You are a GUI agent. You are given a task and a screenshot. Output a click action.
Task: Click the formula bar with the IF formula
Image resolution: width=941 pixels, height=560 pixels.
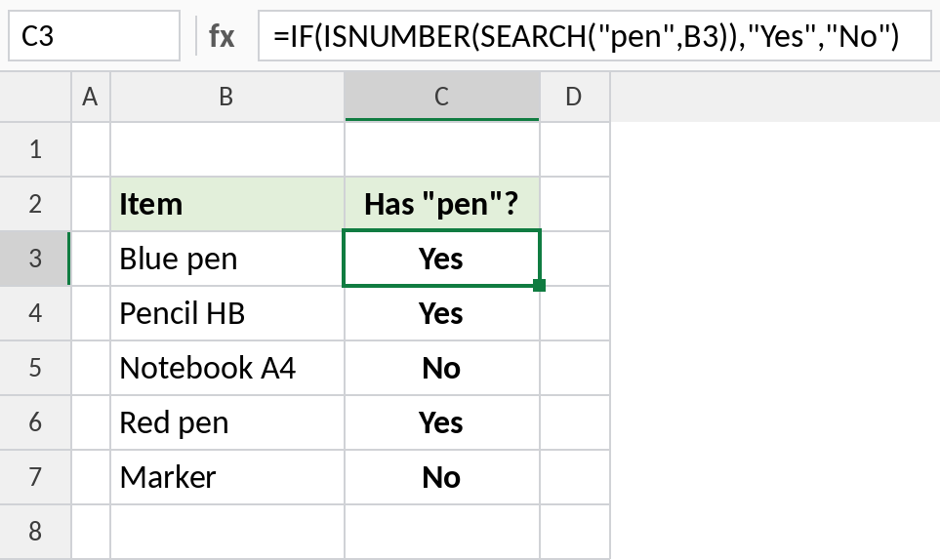pyautogui.click(x=594, y=36)
